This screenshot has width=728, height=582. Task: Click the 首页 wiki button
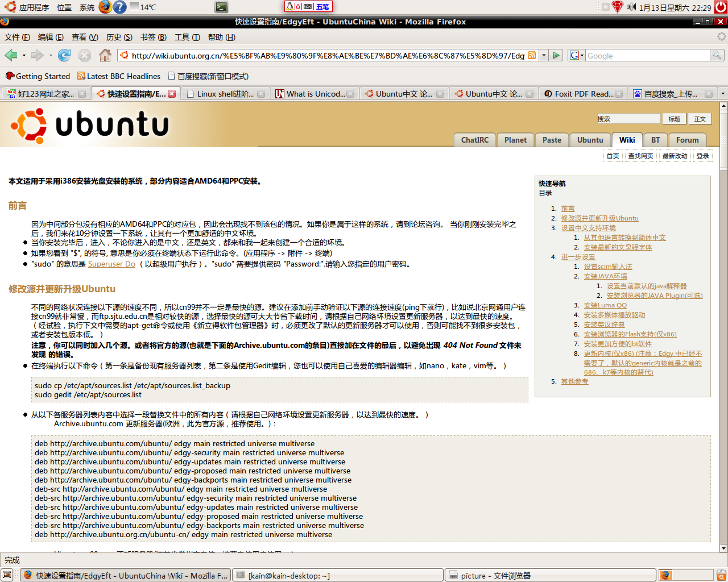pyautogui.click(x=613, y=156)
